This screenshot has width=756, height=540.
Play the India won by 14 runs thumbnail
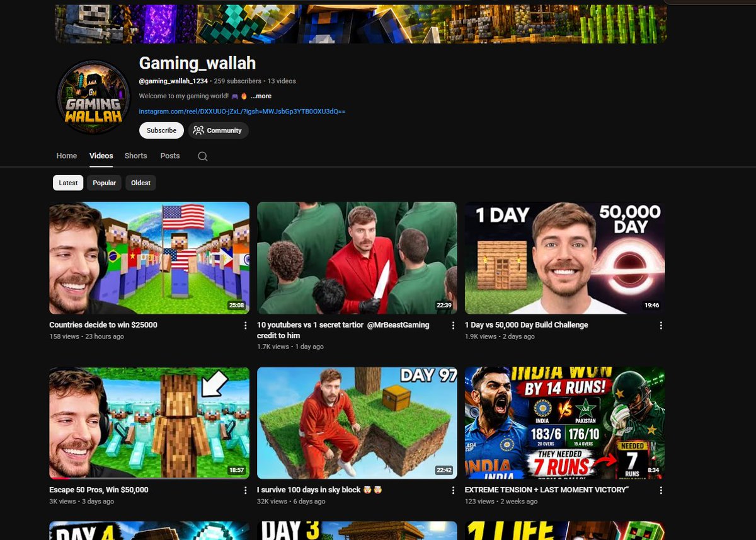[565, 423]
